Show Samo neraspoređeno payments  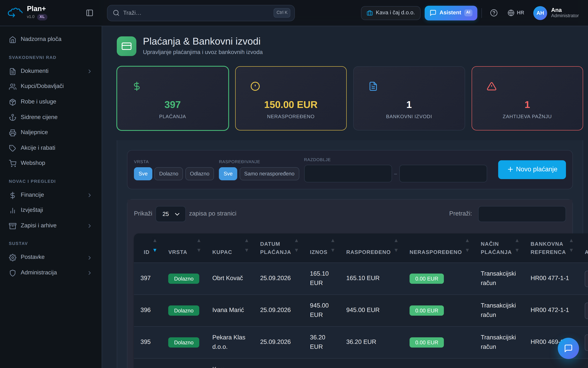coord(269,174)
